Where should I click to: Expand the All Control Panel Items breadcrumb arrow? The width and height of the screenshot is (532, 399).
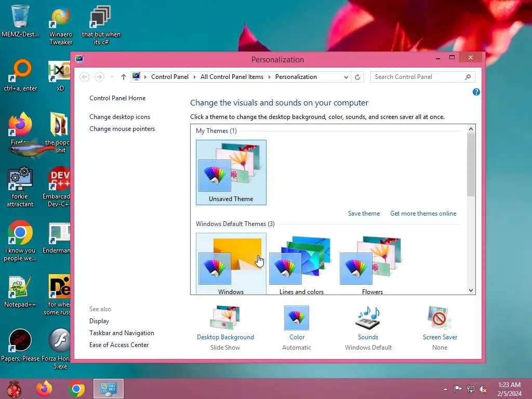pos(270,77)
